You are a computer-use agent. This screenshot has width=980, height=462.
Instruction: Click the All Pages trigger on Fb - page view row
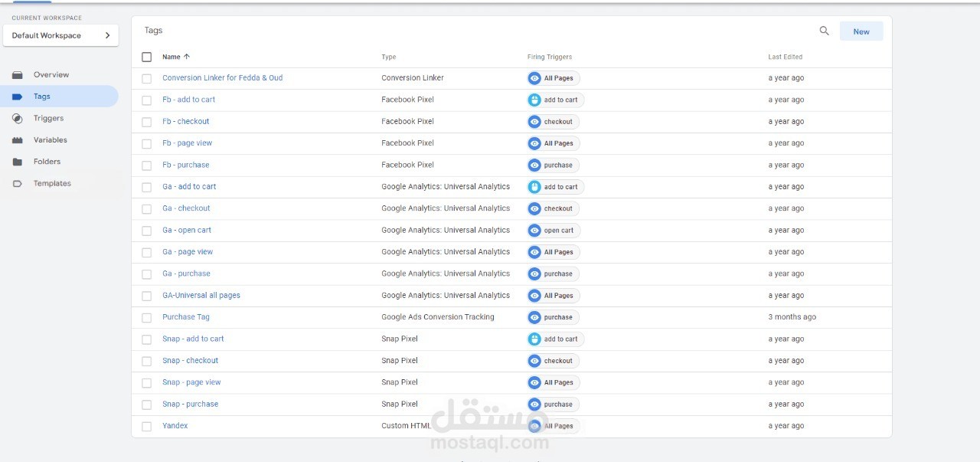coord(554,143)
